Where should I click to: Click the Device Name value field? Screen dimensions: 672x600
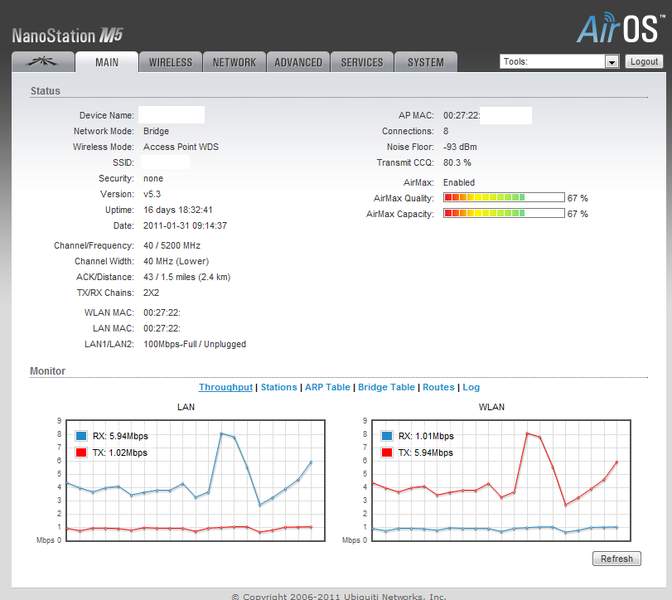171,115
